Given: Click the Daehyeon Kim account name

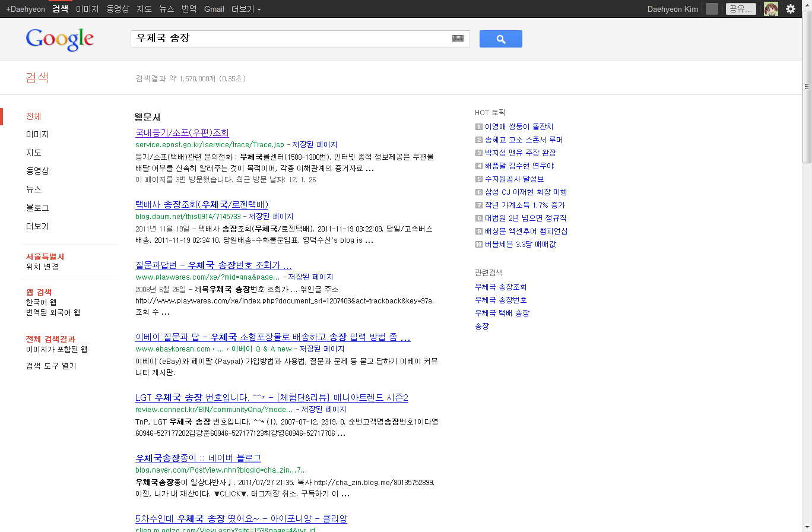Looking at the screenshot, I should [x=673, y=9].
